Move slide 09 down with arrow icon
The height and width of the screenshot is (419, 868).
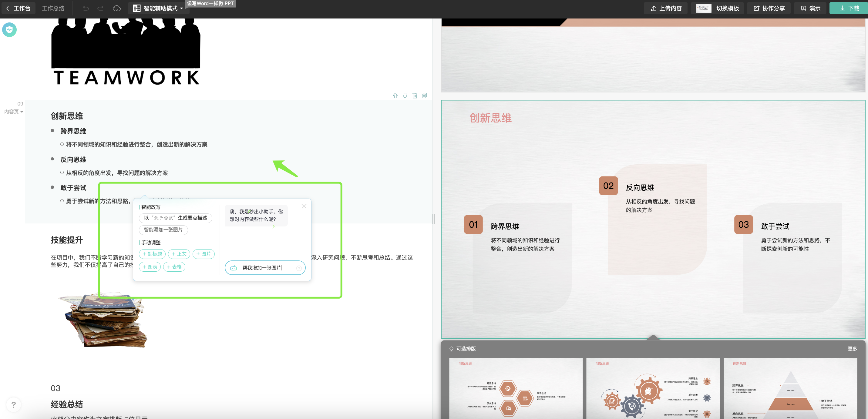click(405, 96)
